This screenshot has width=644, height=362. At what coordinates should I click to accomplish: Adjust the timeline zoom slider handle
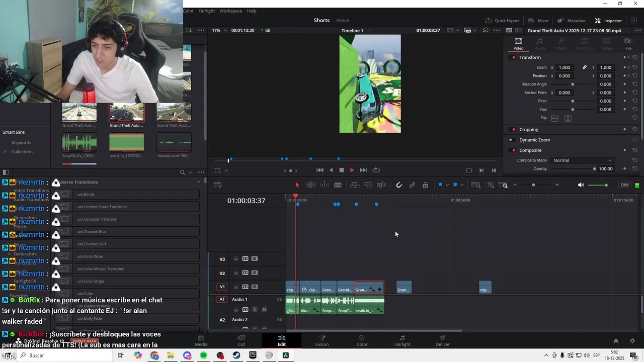533,185
